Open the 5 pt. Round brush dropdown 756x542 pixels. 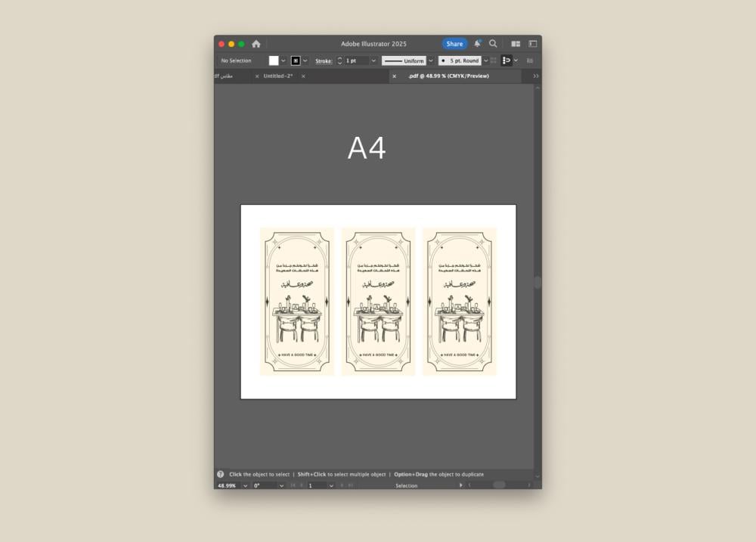pyautogui.click(x=485, y=60)
